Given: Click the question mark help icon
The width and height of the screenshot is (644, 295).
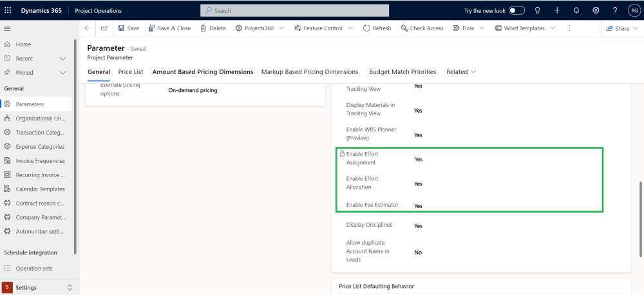Looking at the screenshot, I should (x=615, y=10).
